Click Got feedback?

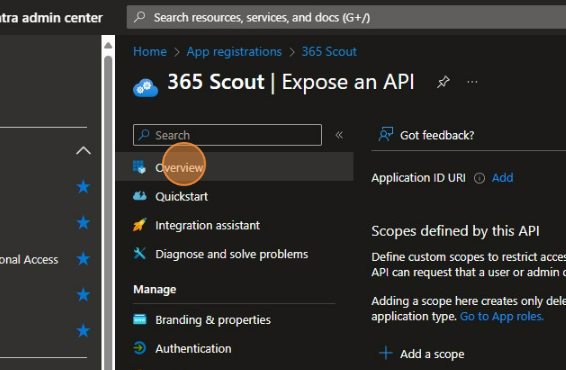[437, 135]
